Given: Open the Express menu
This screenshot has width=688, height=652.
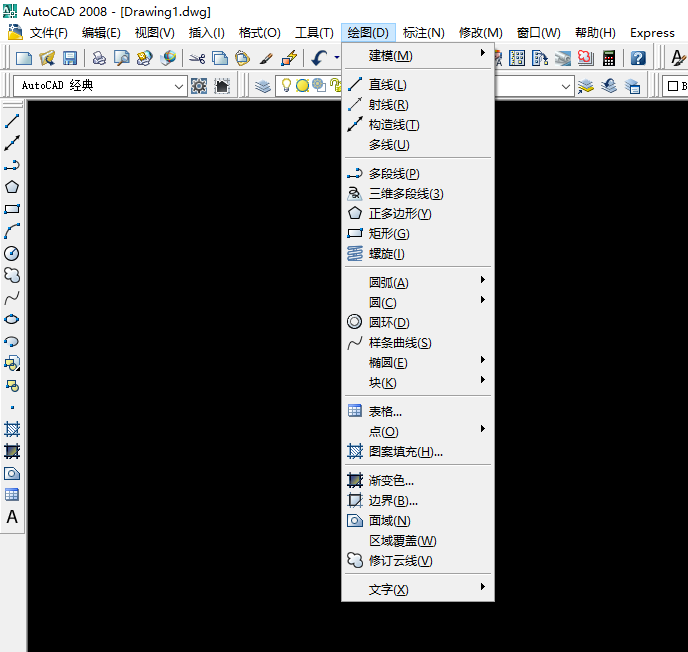Looking at the screenshot, I should (652, 33).
